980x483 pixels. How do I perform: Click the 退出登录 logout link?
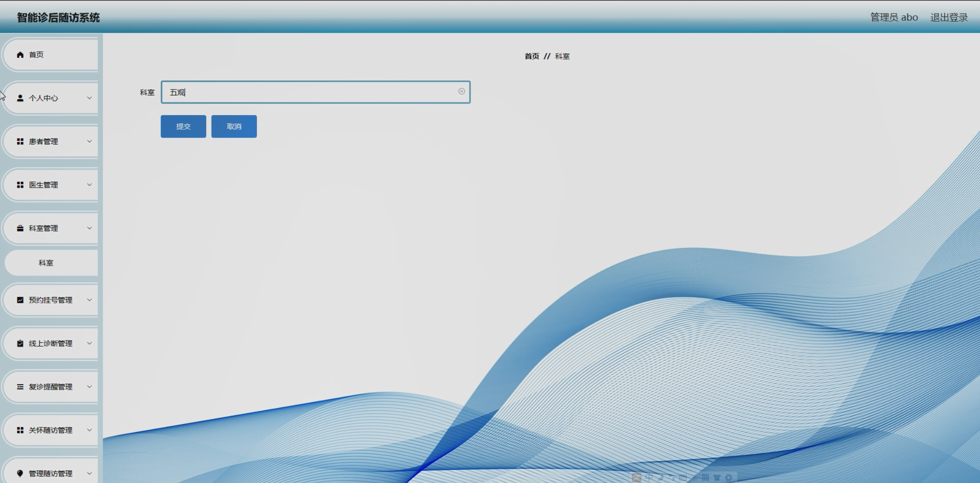click(949, 17)
